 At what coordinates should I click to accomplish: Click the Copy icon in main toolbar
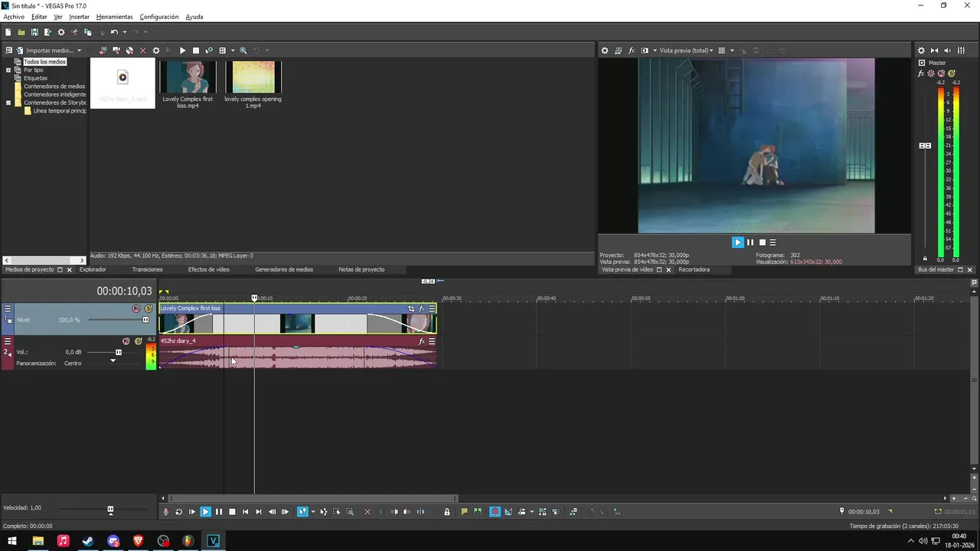coord(87,32)
